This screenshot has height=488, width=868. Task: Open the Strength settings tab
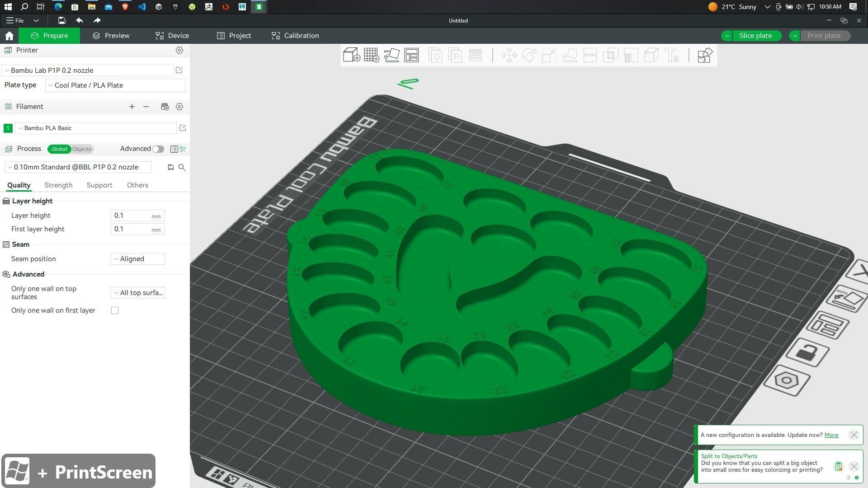tap(58, 185)
